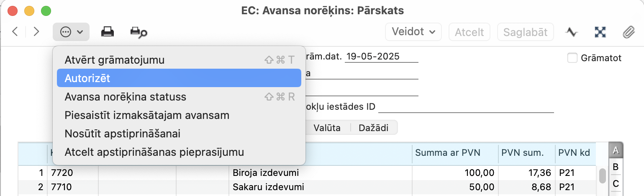
Task: Open the activity pulse-line icon
Action: 572,32
